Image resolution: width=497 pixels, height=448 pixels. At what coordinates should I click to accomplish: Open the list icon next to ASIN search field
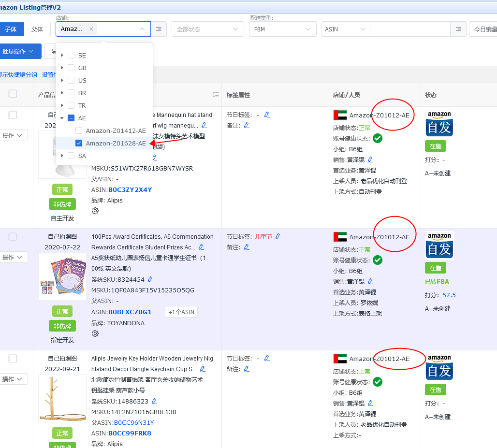tap(458, 29)
